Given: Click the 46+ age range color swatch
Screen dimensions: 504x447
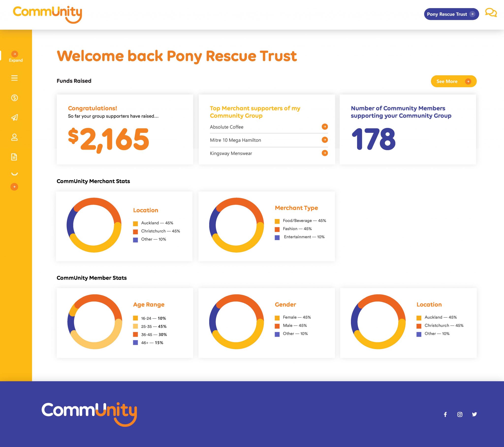Looking at the screenshot, I should 135,343.
